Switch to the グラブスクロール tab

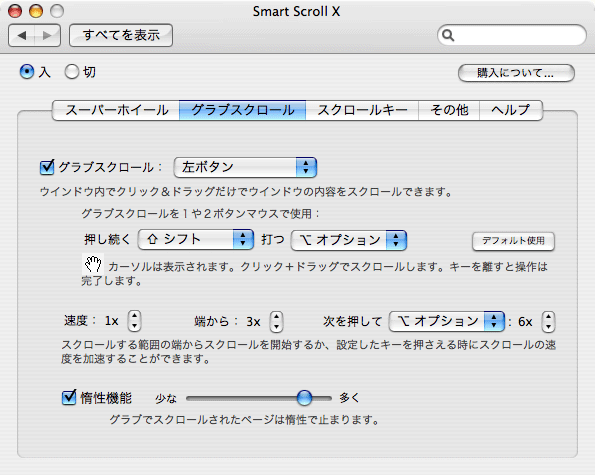[243, 110]
